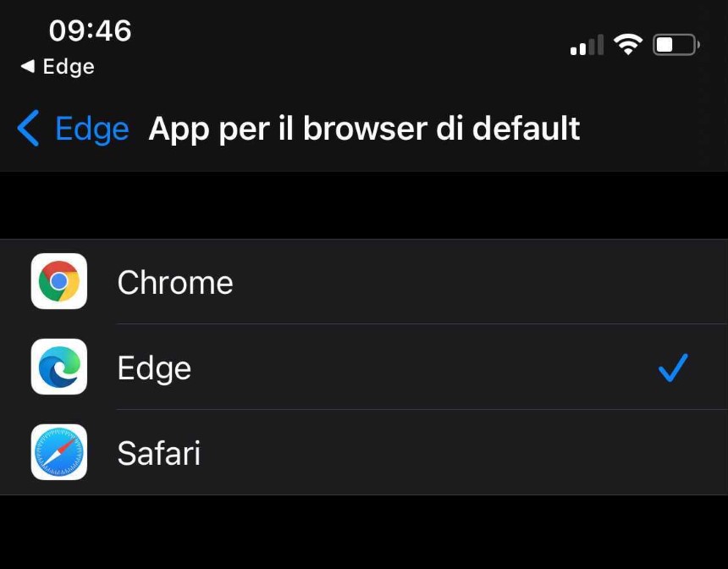Tap the Wi-Fi status icon
The image size is (728, 569).
pyautogui.click(x=628, y=45)
